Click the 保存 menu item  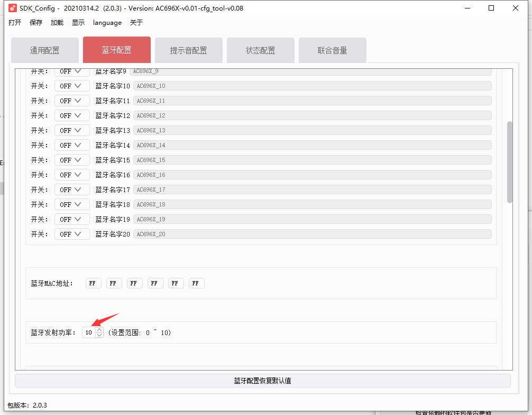coord(35,22)
